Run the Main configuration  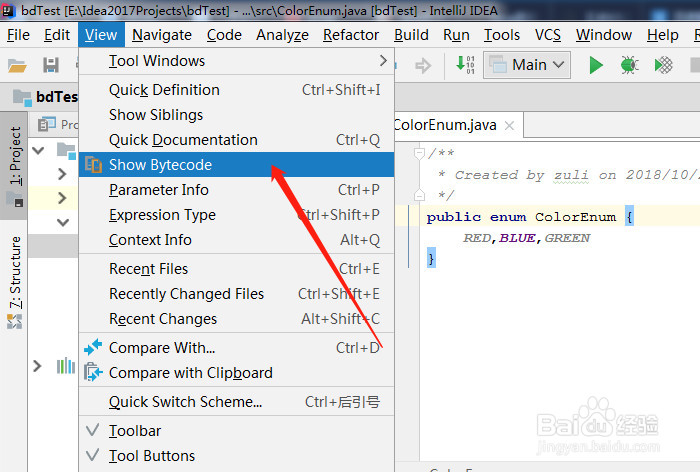click(x=596, y=65)
